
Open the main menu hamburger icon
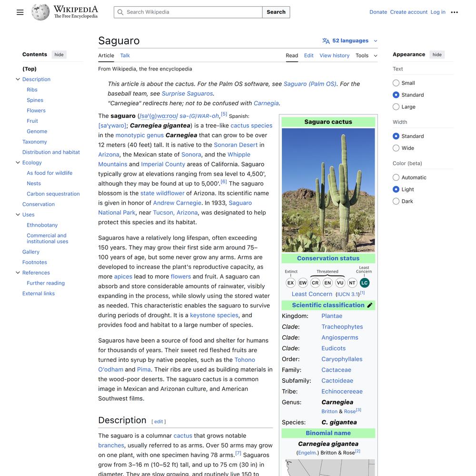pos(20,12)
